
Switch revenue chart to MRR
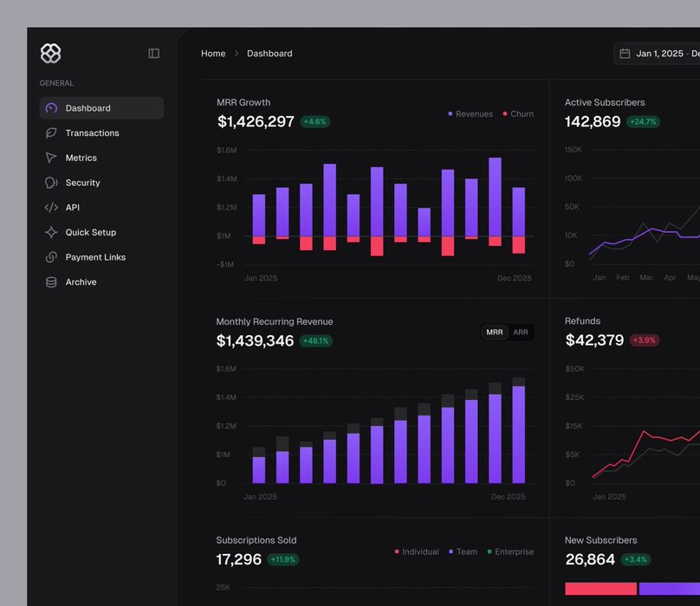[494, 332]
